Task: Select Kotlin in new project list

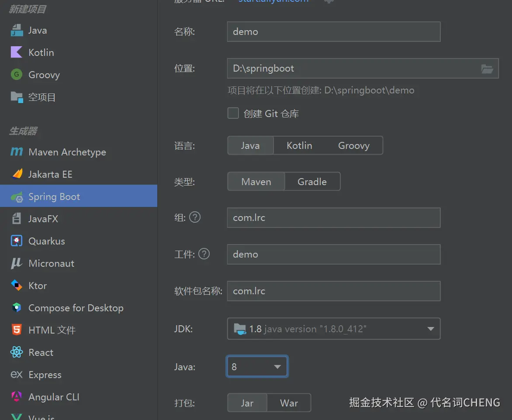Action: click(78, 52)
